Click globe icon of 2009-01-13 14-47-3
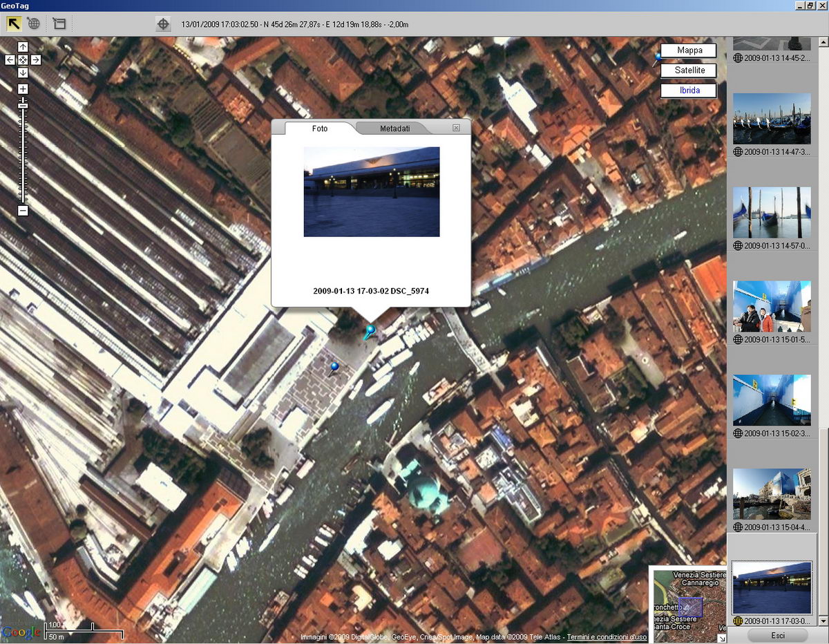829x644 pixels. (738, 152)
